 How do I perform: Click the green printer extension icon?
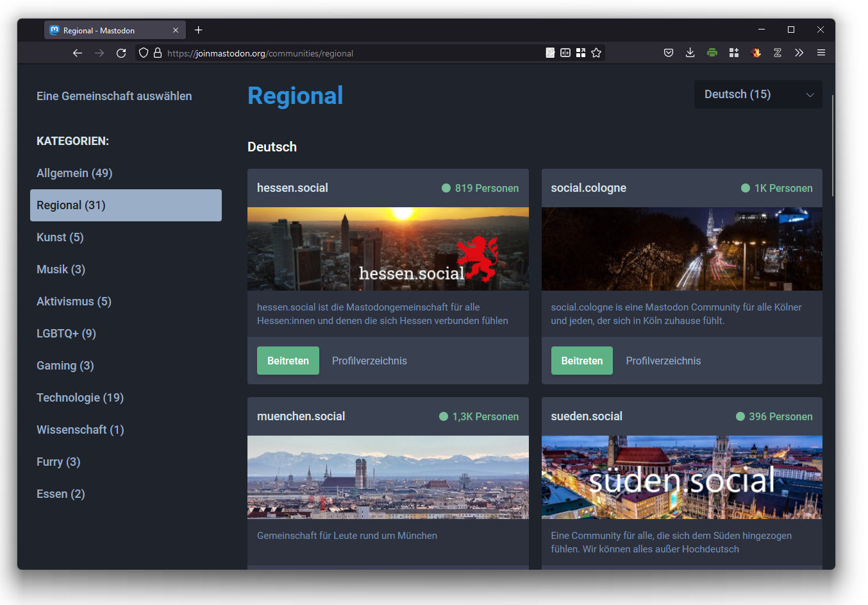[x=712, y=53]
